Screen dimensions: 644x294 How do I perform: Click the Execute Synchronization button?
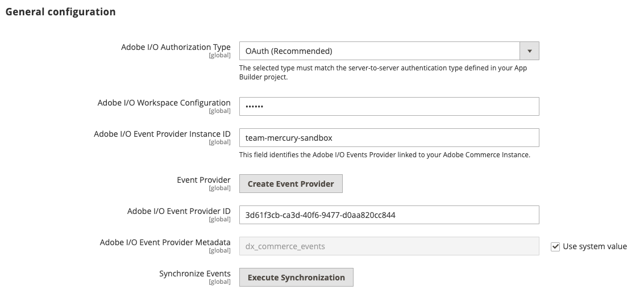pos(296,277)
